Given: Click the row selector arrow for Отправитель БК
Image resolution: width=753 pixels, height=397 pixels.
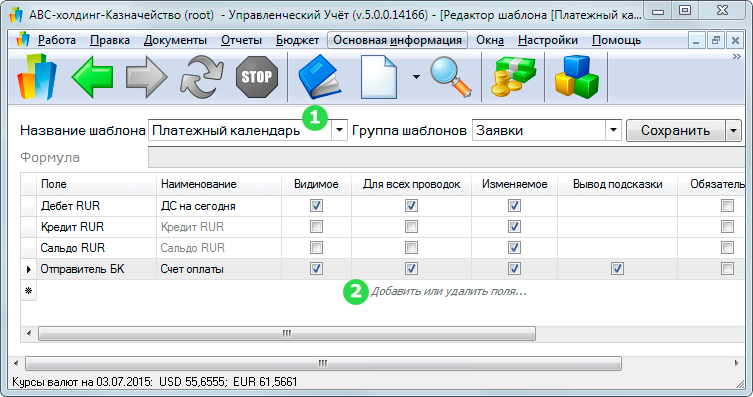Looking at the screenshot, I should [28, 269].
